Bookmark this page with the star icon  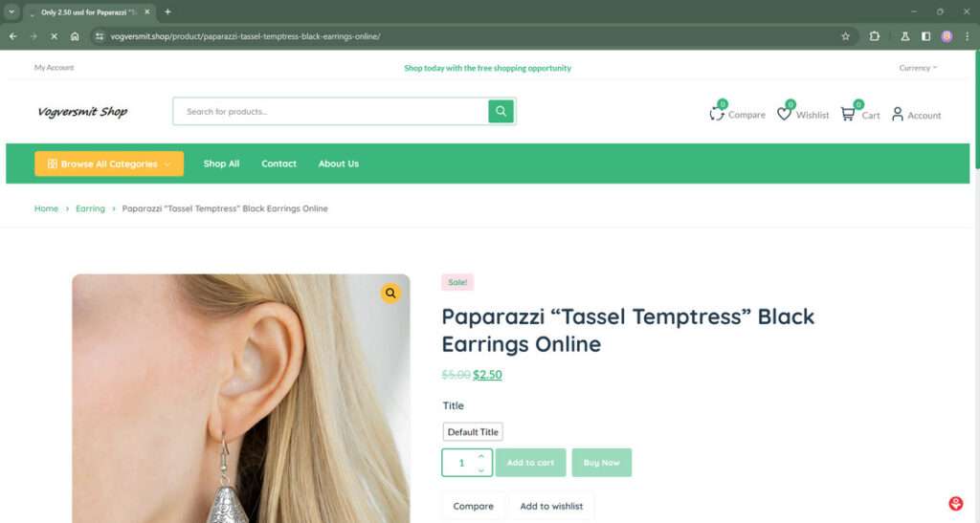846,36
